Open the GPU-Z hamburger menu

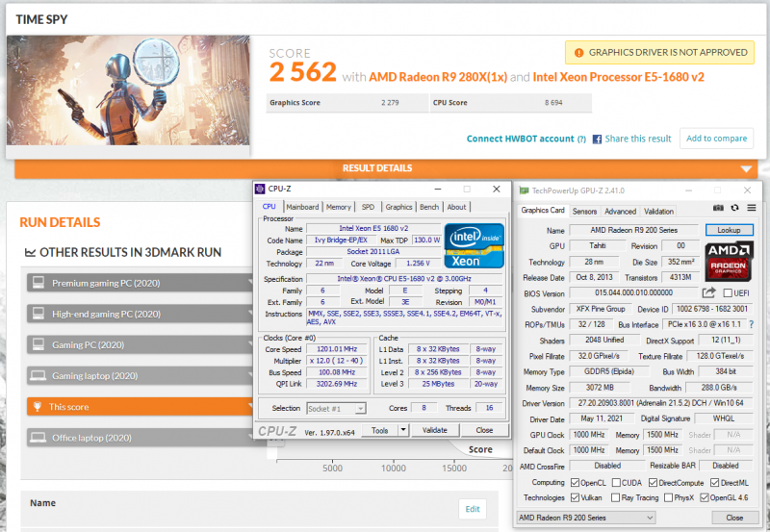point(751,208)
